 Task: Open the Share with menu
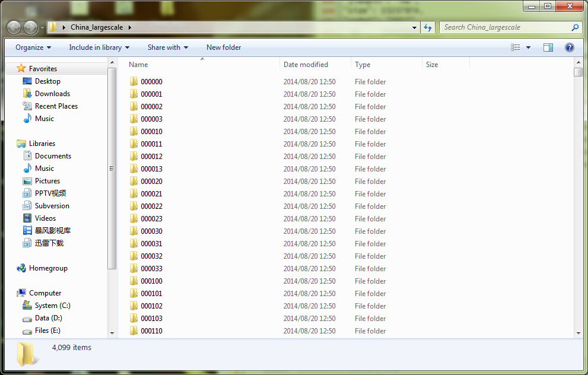168,47
